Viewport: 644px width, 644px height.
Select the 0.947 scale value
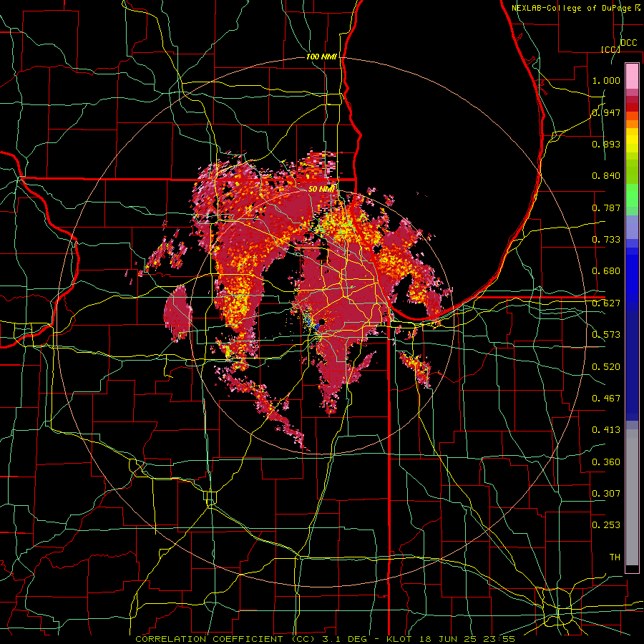pyautogui.click(x=606, y=112)
